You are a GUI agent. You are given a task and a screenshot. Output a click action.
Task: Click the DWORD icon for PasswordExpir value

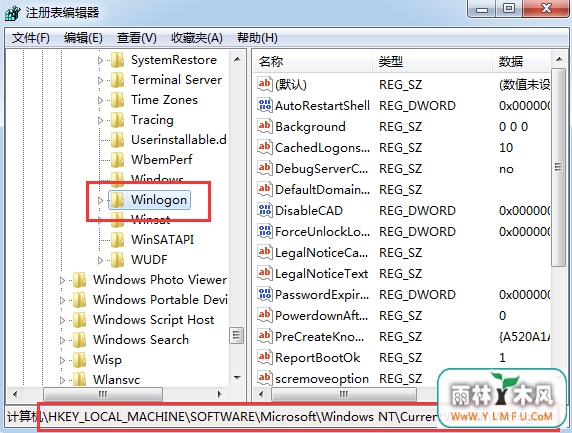(264, 294)
